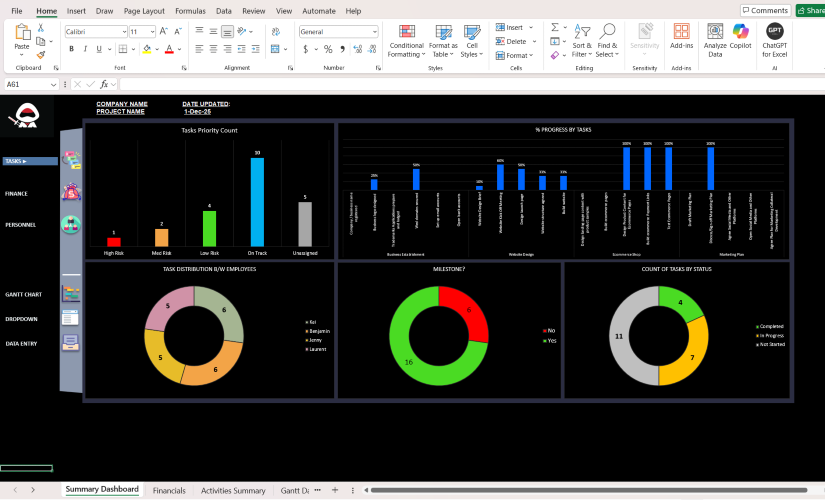The height and width of the screenshot is (500, 825).
Task: Open the Font Color dropdown arrow
Action: (x=179, y=49)
